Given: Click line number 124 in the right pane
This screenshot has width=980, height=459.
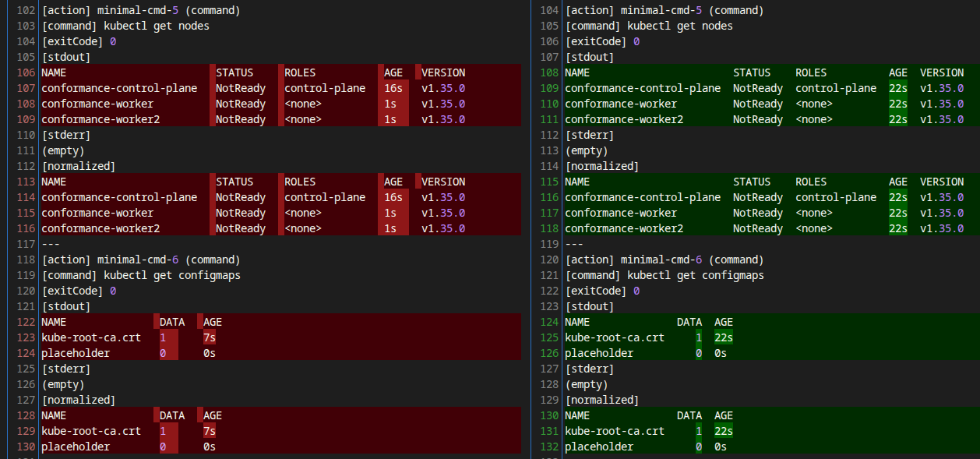Looking at the screenshot, I should click(549, 322).
